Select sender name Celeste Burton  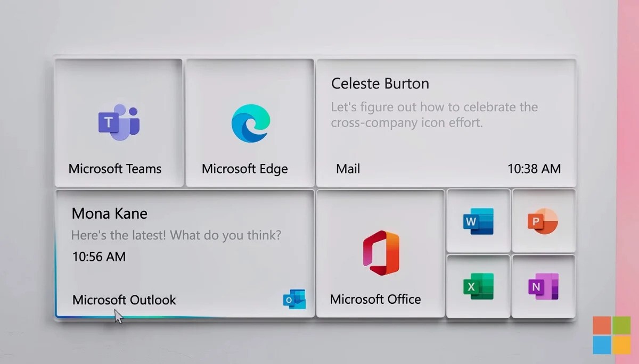click(x=380, y=84)
